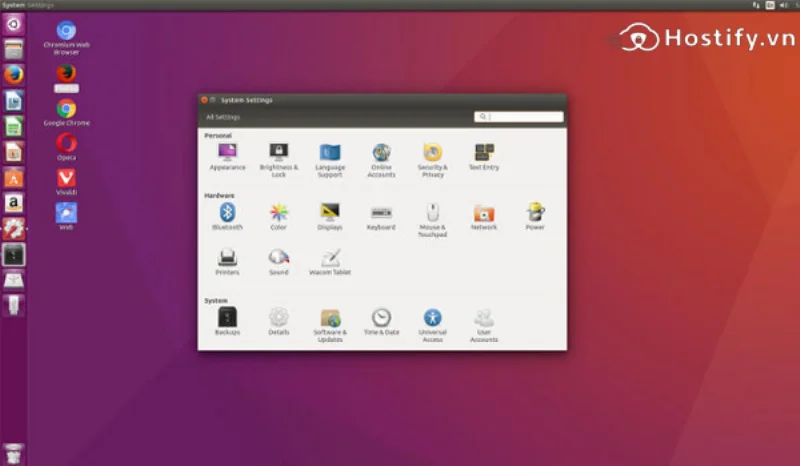Select the Google Chrome desktop icon
Screen dimensions: 800x466
(x=66, y=112)
